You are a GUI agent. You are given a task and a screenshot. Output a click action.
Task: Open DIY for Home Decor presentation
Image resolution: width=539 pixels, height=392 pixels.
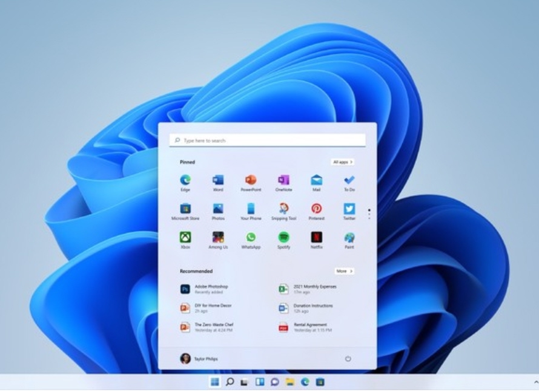(206, 309)
